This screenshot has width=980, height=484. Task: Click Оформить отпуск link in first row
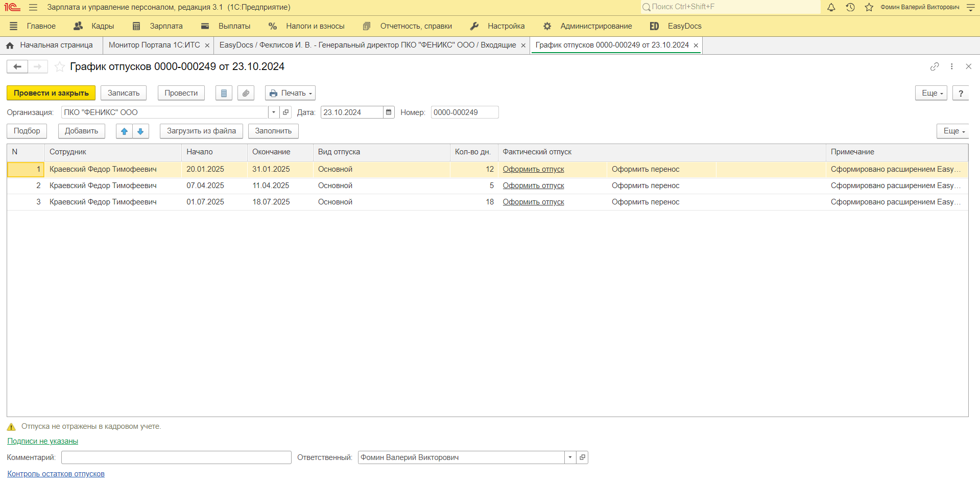click(x=533, y=169)
